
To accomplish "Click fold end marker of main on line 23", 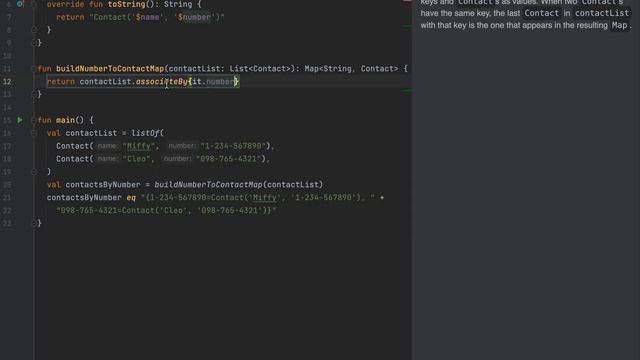I will click(34, 223).
